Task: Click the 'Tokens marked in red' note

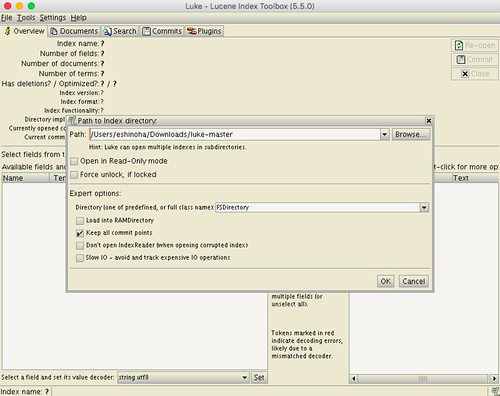Action: point(307,344)
